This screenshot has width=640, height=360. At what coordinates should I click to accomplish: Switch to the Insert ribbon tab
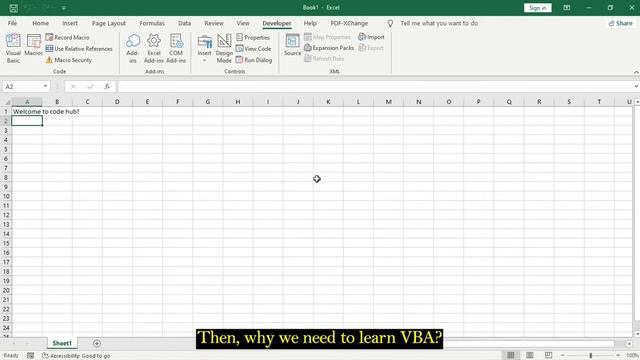pos(70,23)
